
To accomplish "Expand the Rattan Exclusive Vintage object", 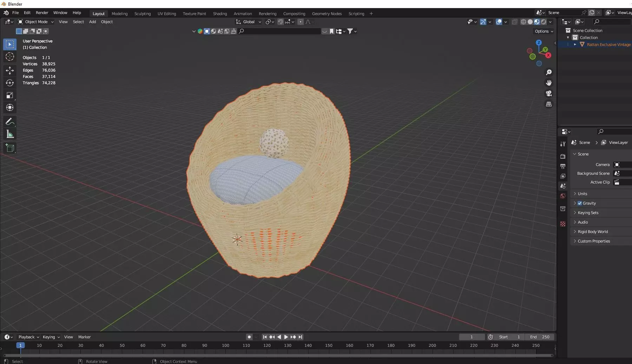I will coord(575,45).
